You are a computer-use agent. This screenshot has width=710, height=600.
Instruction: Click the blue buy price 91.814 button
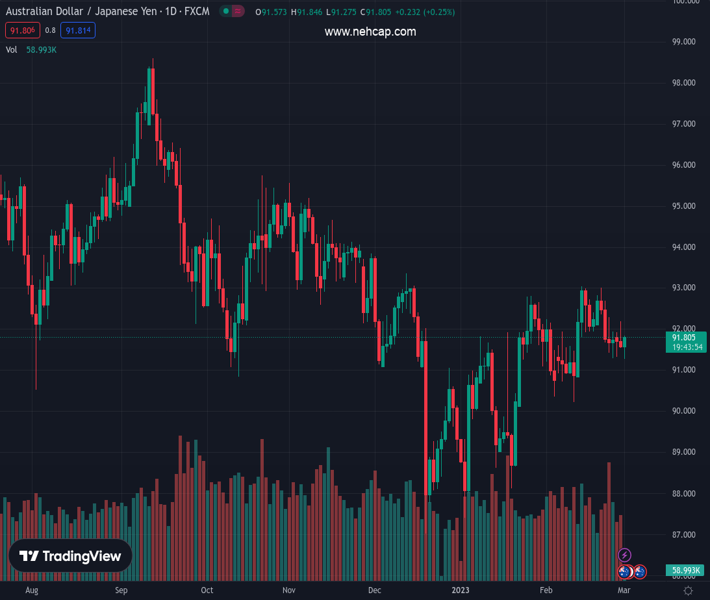[77, 31]
